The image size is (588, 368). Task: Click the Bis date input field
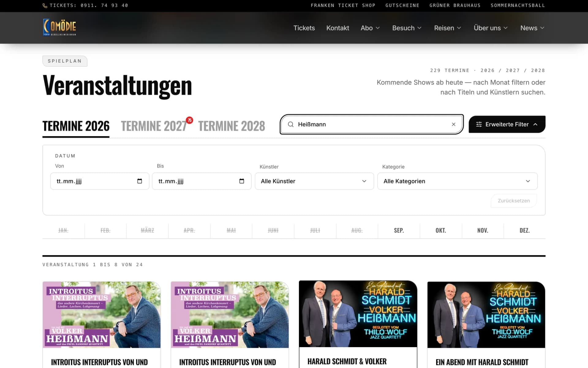(202, 181)
